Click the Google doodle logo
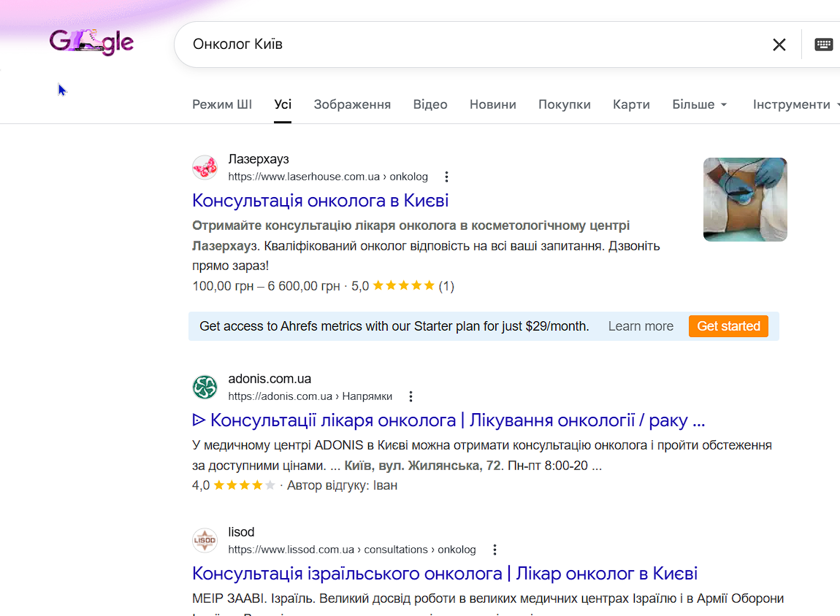Screen dimensions: 840x616 (91, 42)
